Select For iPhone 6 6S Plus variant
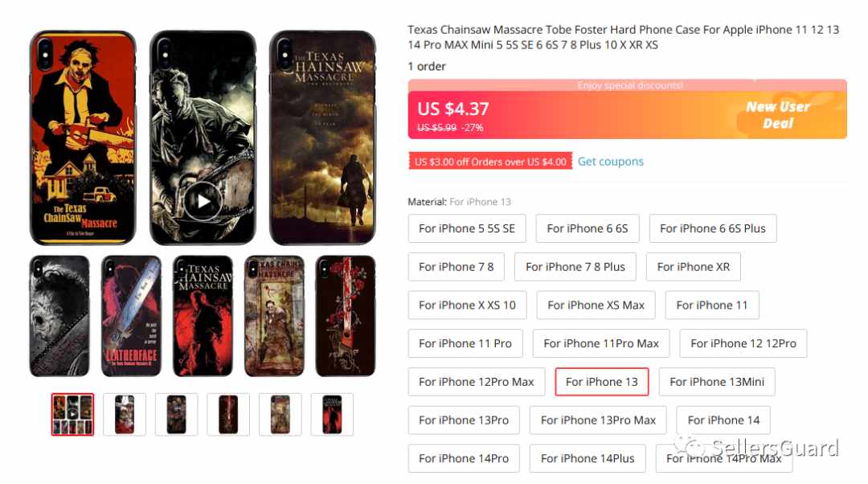Screen dimensions: 868x484 712,228
